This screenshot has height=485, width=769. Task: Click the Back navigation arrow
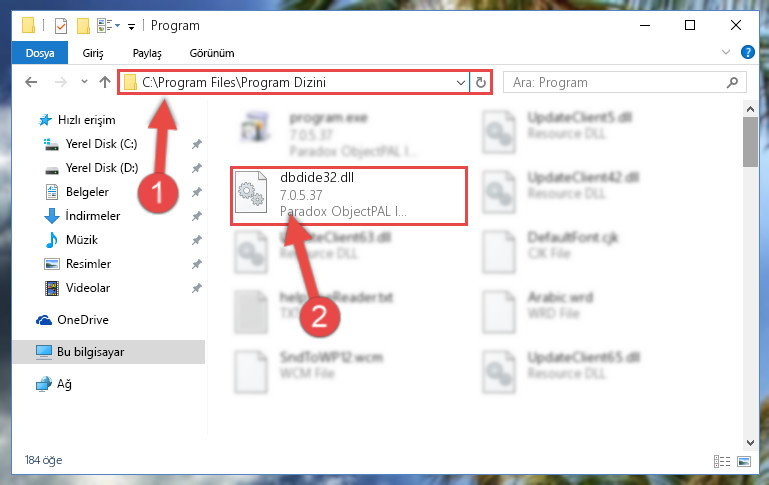[31, 82]
